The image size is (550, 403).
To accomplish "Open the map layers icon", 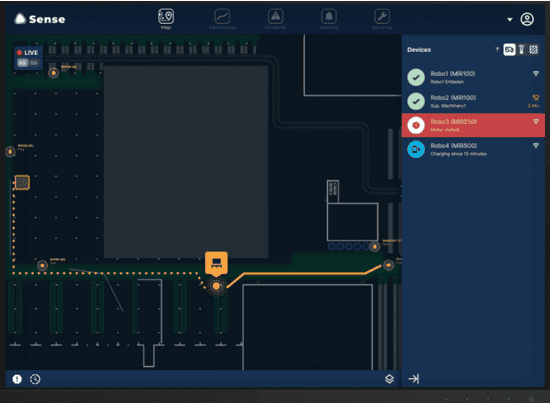I will pyautogui.click(x=389, y=379).
